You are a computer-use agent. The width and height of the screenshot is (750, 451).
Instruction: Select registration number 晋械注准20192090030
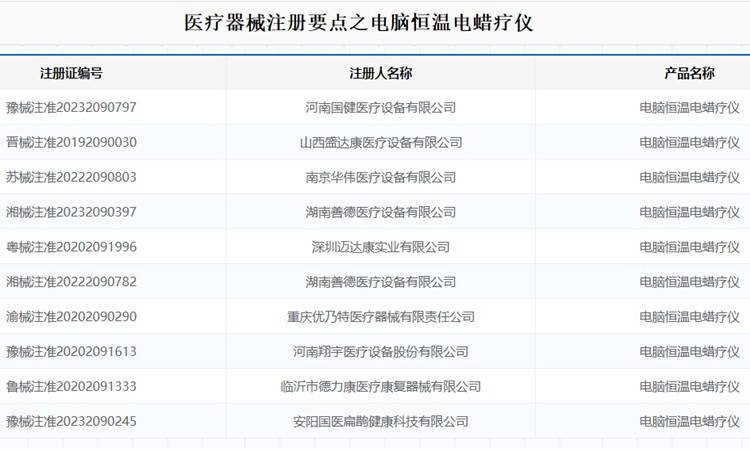(71, 142)
